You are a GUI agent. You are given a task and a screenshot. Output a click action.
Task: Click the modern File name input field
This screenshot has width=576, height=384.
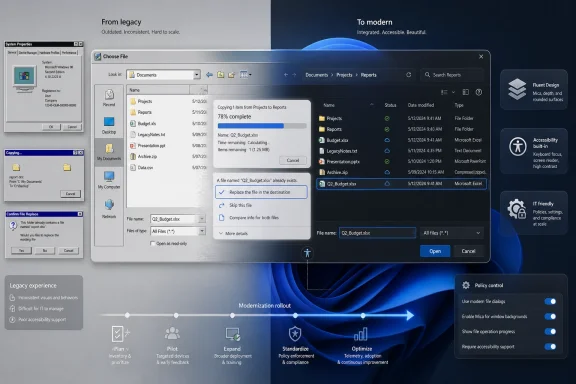pyautogui.click(x=377, y=233)
